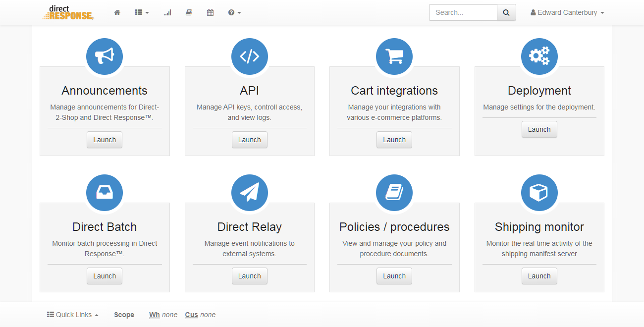The width and height of the screenshot is (644, 327).
Task: Launch Direct Batch
Action: (x=105, y=276)
